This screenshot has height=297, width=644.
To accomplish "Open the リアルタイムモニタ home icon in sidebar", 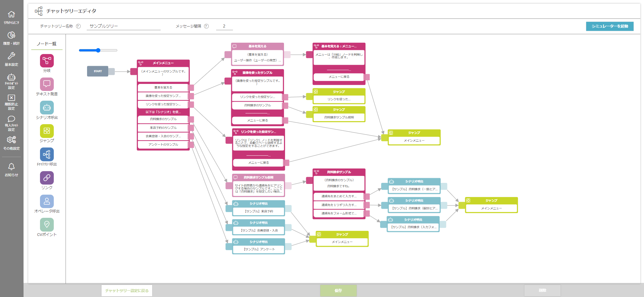I will coord(11,14).
